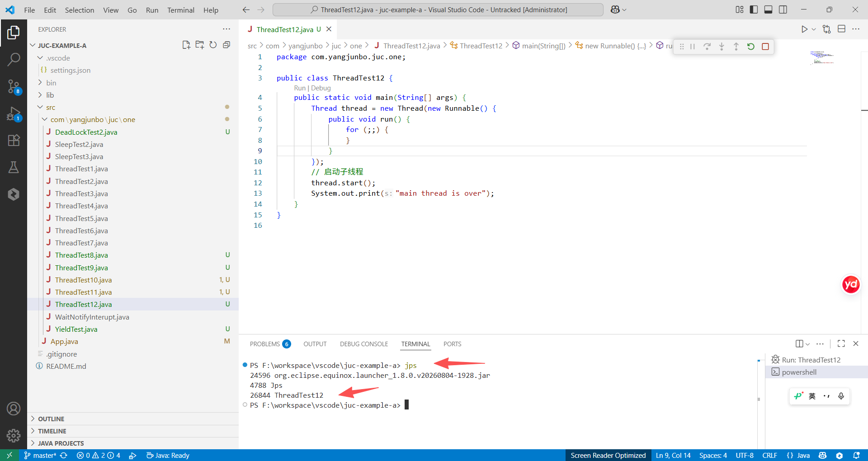The width and height of the screenshot is (868, 461).
Task: Open Run and Debug view
Action: 14,113
